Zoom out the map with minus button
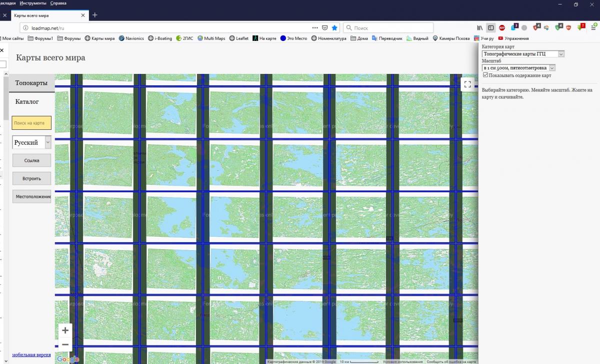 65,345
